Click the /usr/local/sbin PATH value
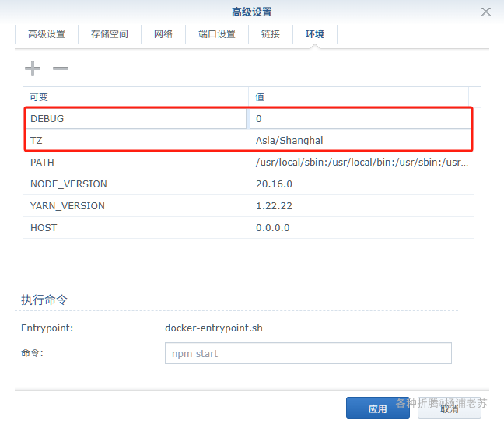504x424 pixels. tap(361, 163)
